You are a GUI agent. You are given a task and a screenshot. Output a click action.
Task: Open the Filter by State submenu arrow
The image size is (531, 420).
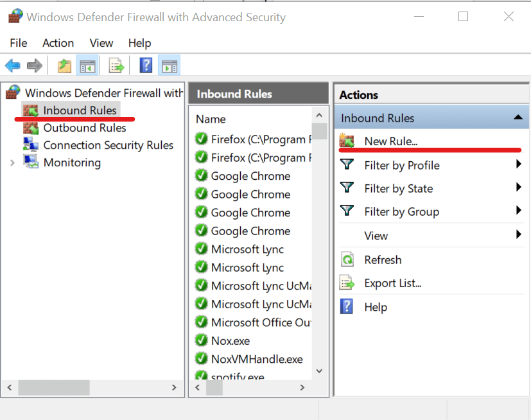(x=519, y=188)
